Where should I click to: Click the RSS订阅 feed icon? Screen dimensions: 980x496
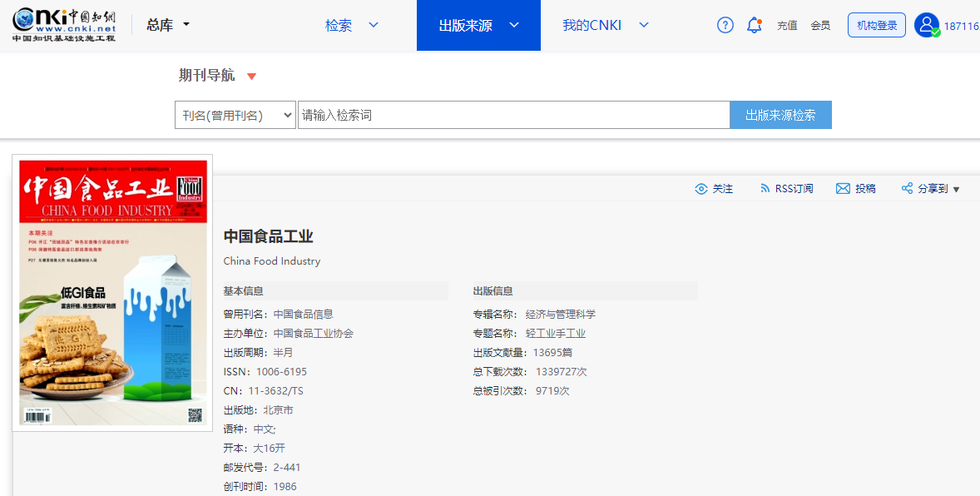click(765, 188)
